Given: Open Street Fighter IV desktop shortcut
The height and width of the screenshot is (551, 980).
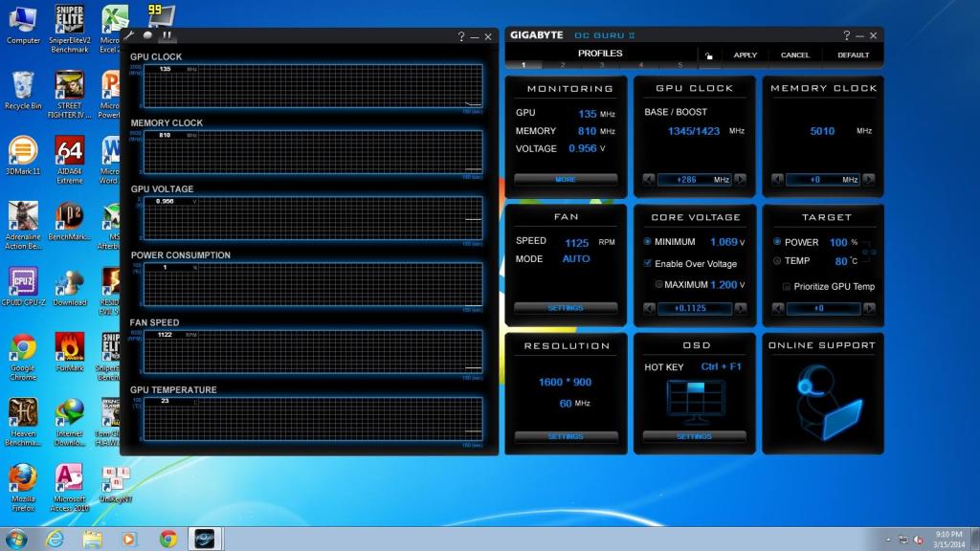Looking at the screenshot, I should coord(69,95).
